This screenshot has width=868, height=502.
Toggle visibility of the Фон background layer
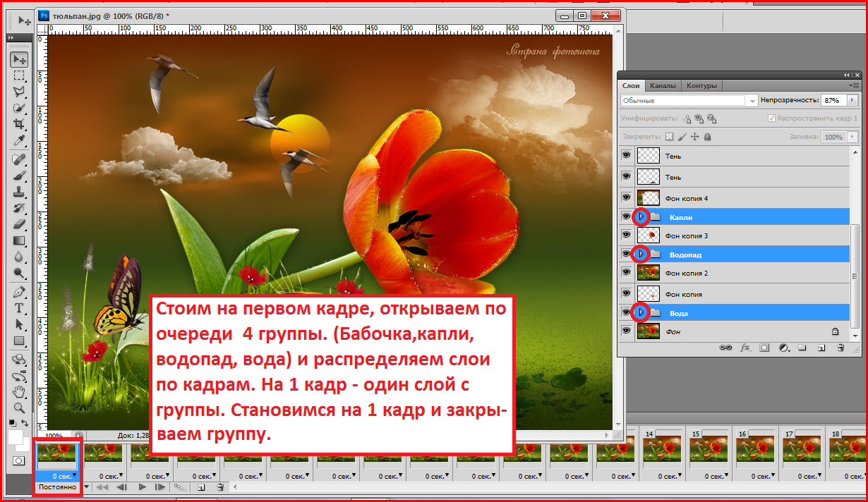click(626, 330)
